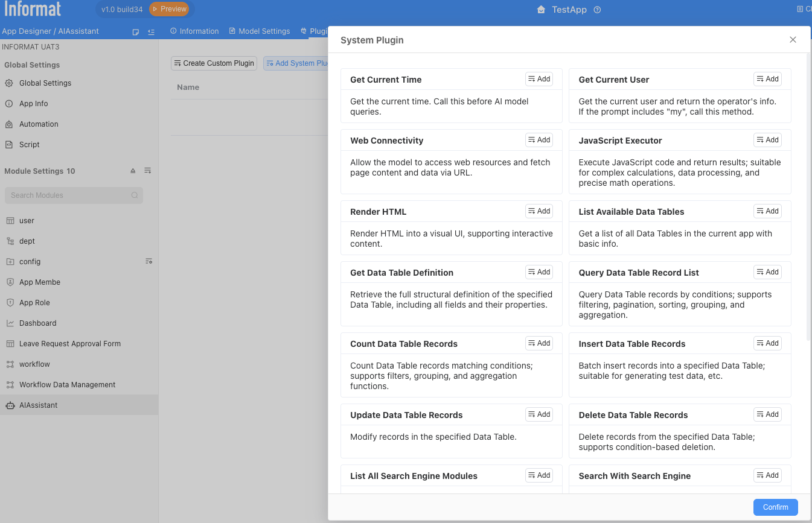This screenshot has width=812, height=523.
Task: Open the module list options menu icon
Action: tap(148, 171)
